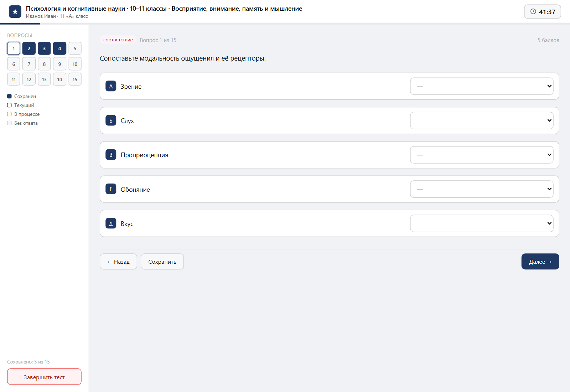This screenshot has height=392, width=570.
Task: Finish exam via Завершить тест
Action: pos(44,377)
